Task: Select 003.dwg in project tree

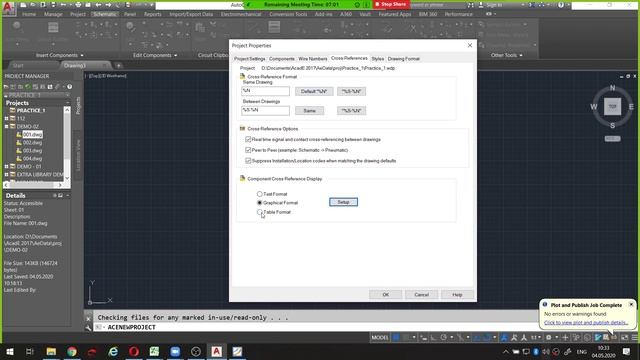Action: click(32, 151)
